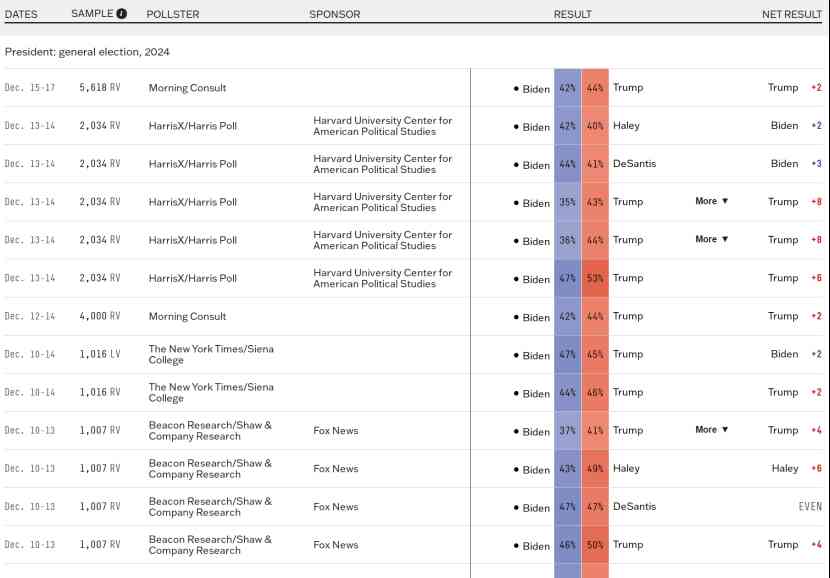The width and height of the screenshot is (830, 578).
Task: Select the 'Dec. 12-14' date
Action: point(30,317)
